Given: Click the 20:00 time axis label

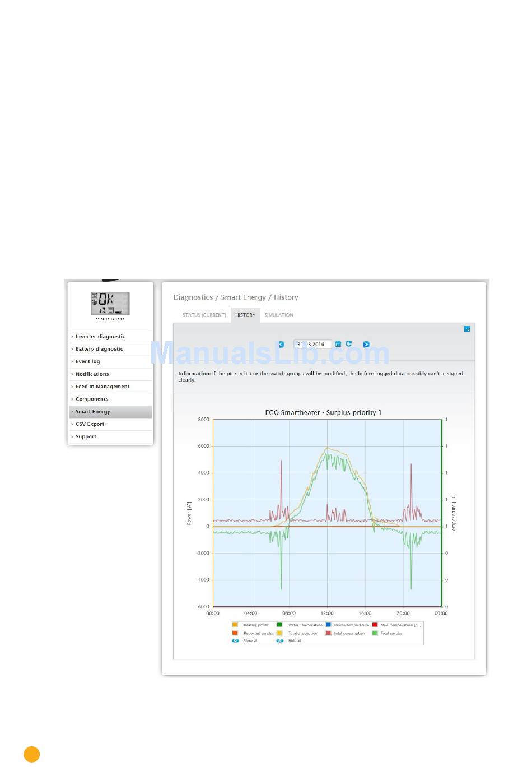Looking at the screenshot, I should 403,613.
